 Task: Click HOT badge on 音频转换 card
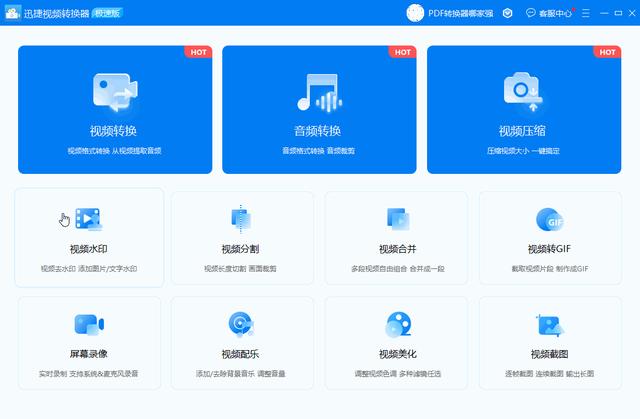point(402,52)
